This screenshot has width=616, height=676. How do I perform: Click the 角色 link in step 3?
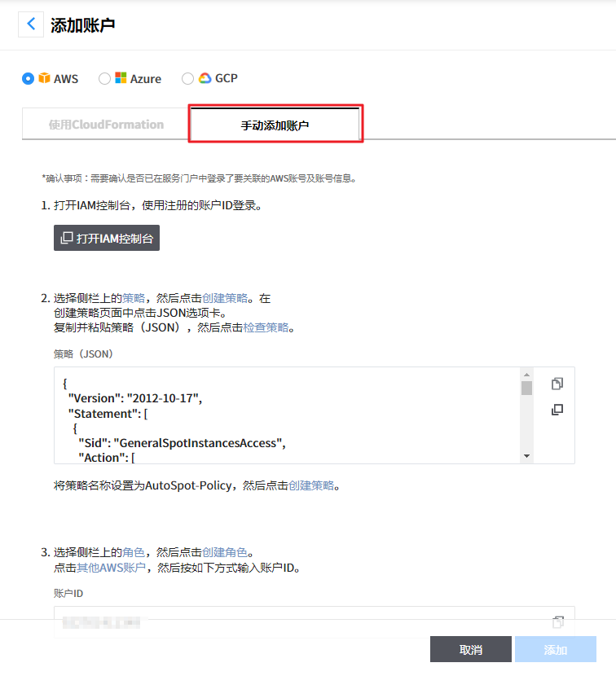134,552
